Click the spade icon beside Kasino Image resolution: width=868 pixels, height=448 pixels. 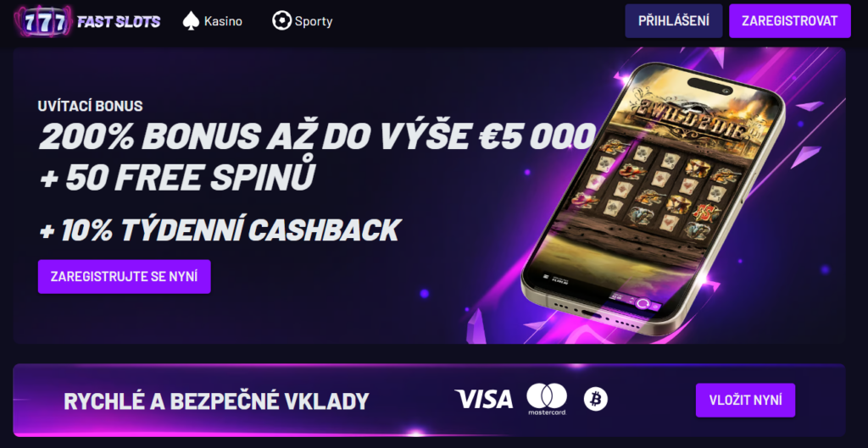tap(191, 21)
